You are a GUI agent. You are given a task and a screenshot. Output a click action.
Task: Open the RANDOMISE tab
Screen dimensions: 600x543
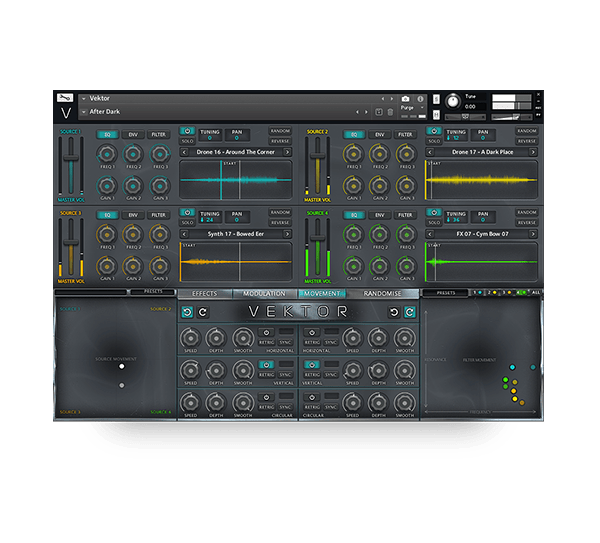point(382,294)
